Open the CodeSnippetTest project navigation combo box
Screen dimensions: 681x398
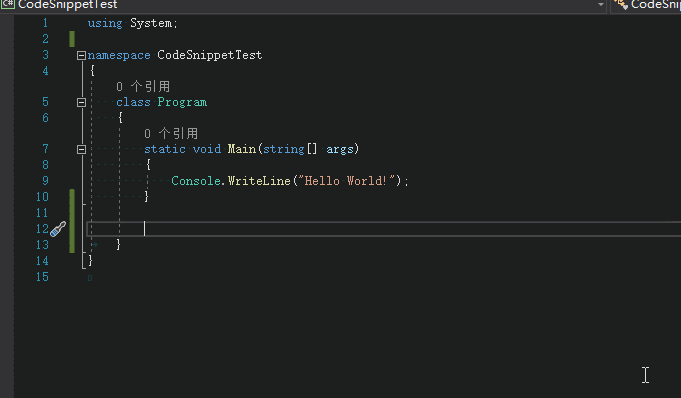point(303,5)
